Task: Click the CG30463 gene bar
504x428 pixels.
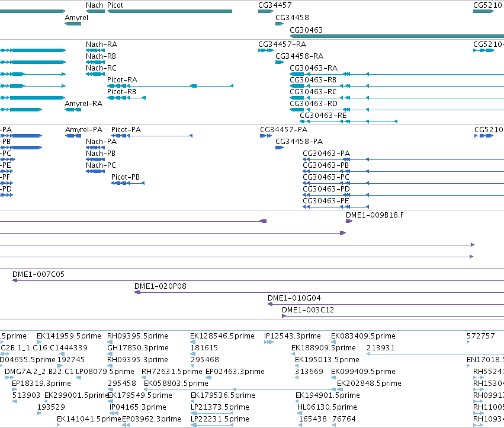Action: (397, 36)
